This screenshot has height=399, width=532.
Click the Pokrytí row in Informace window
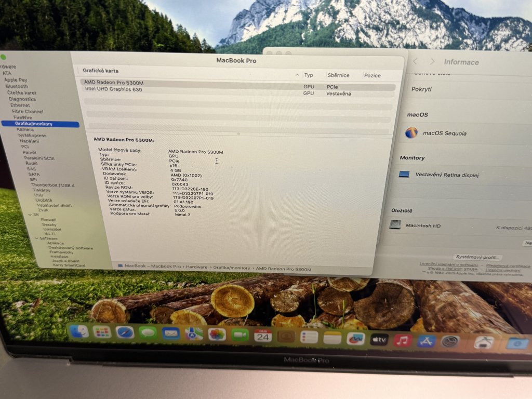pos(470,89)
